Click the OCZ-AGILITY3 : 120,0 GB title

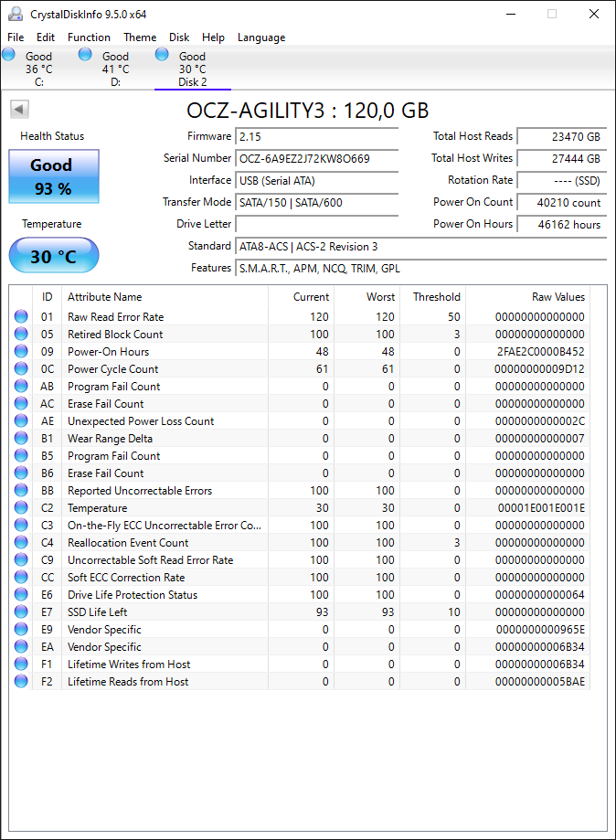pos(307,111)
